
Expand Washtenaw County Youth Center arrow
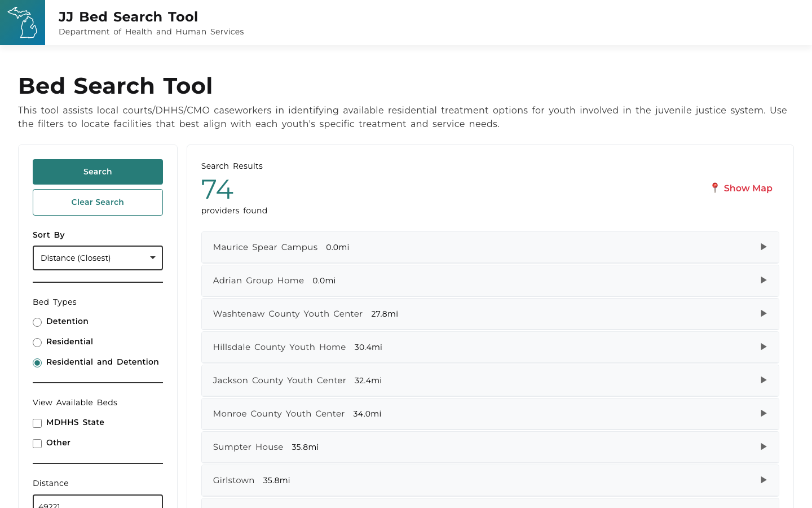(x=764, y=313)
